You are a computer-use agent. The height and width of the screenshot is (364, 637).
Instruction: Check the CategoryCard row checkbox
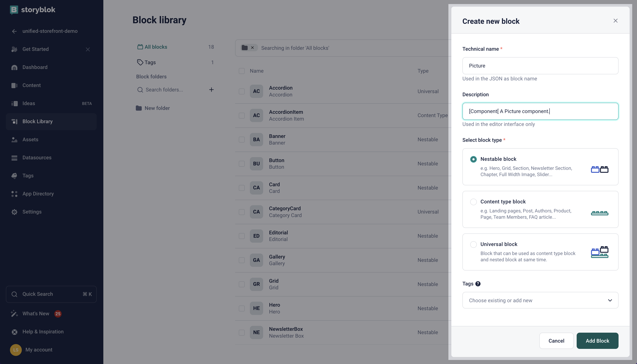click(x=242, y=212)
